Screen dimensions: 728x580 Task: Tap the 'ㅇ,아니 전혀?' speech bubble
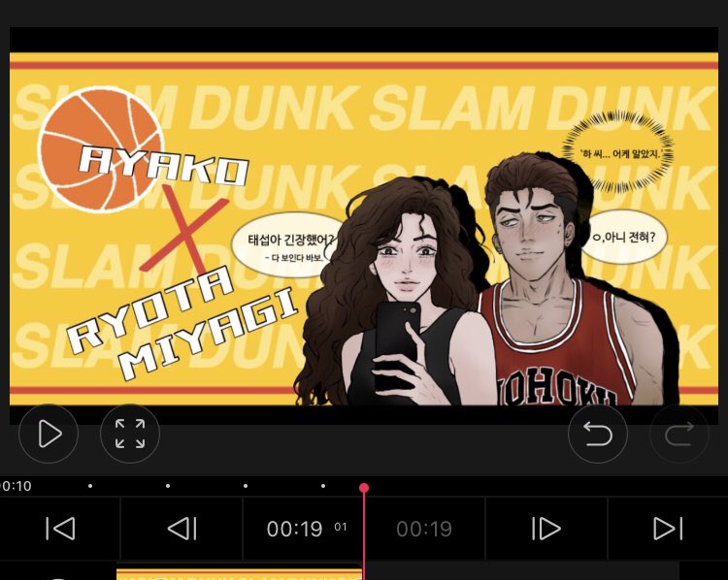[624, 237]
